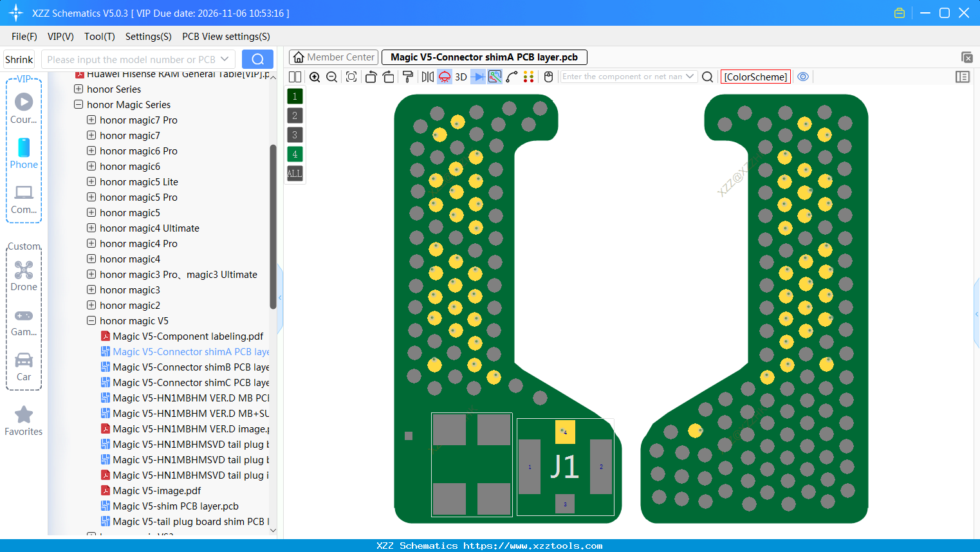Collapse the honor magic V5 folder
The height and width of the screenshot is (552, 980).
click(91, 320)
